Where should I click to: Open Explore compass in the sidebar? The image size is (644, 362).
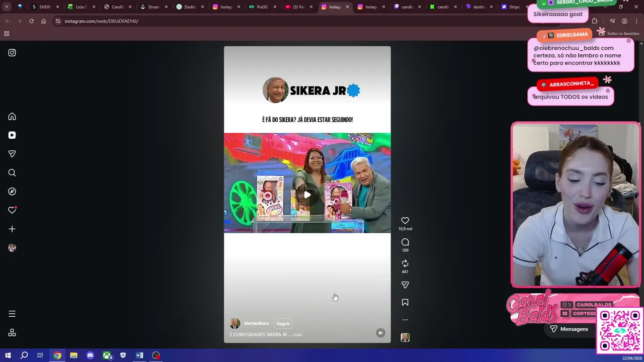pos(12,192)
